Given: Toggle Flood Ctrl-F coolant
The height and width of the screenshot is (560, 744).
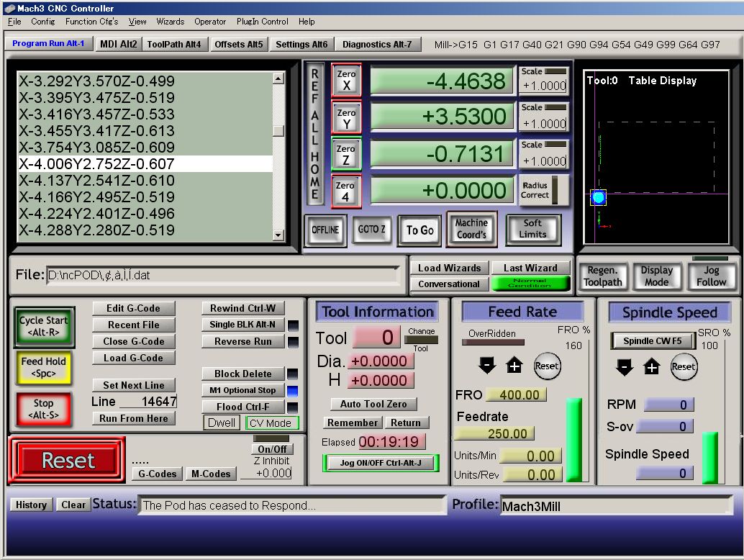Looking at the screenshot, I should [x=242, y=407].
